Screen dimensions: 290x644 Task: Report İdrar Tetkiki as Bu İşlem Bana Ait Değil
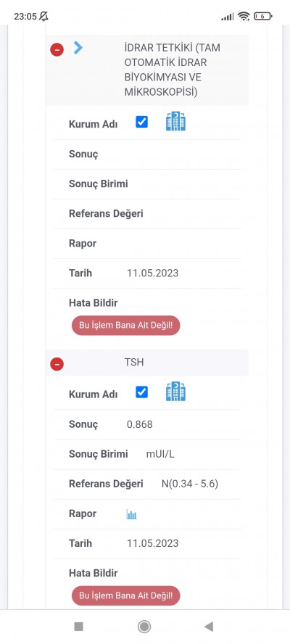[125, 326]
